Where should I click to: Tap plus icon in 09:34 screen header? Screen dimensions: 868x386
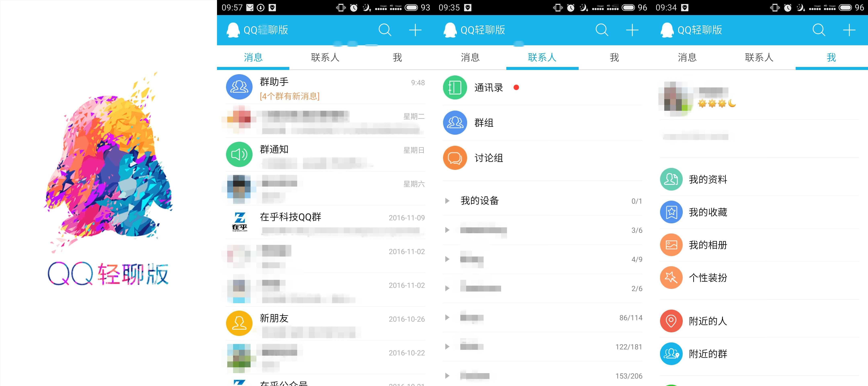click(x=849, y=30)
